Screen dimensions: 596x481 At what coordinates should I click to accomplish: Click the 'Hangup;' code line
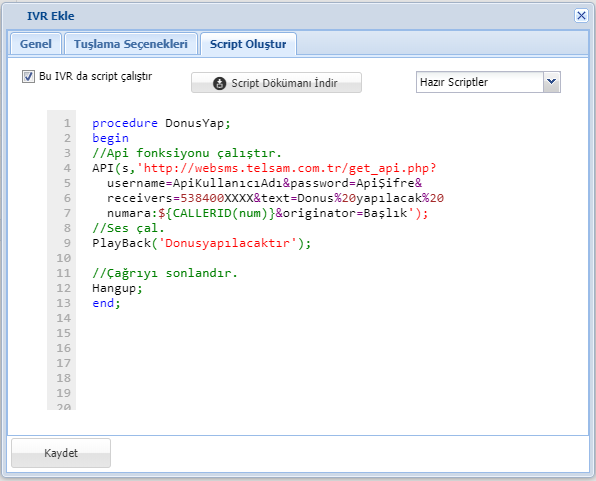pos(117,288)
